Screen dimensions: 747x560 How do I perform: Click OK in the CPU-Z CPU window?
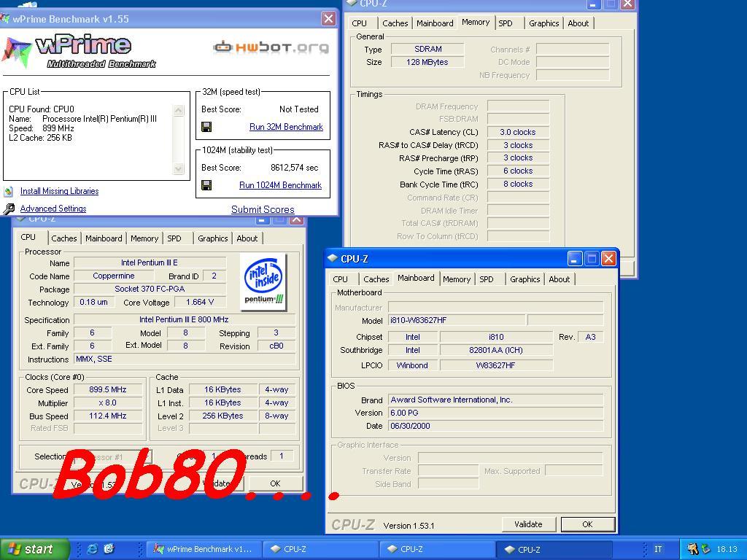275,483
